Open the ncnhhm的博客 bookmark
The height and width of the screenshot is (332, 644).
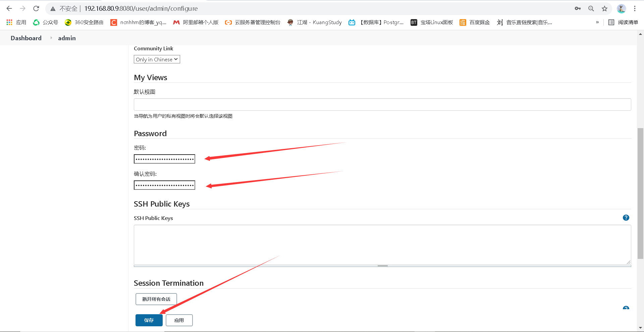(x=138, y=22)
